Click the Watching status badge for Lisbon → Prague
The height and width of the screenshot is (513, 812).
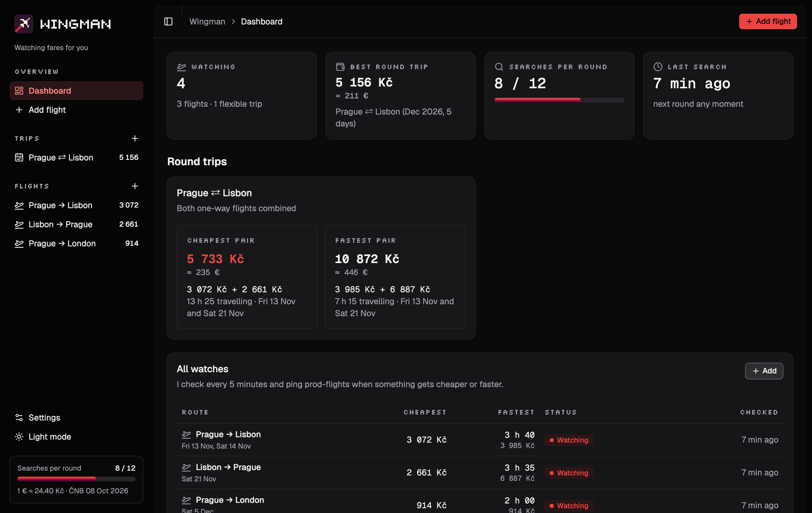tap(569, 473)
